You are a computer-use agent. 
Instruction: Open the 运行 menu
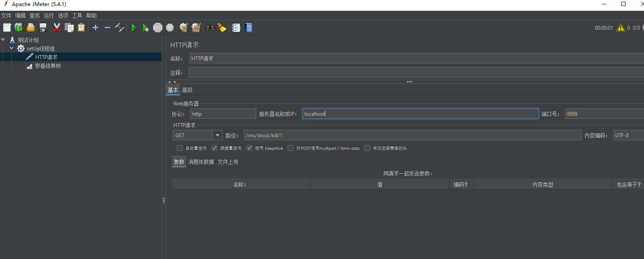click(49, 15)
